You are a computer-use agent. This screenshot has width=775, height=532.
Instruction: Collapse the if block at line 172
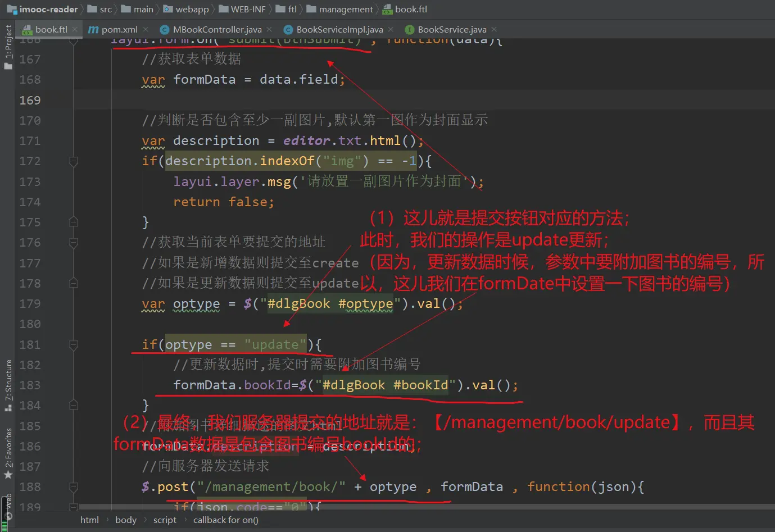tap(73, 161)
